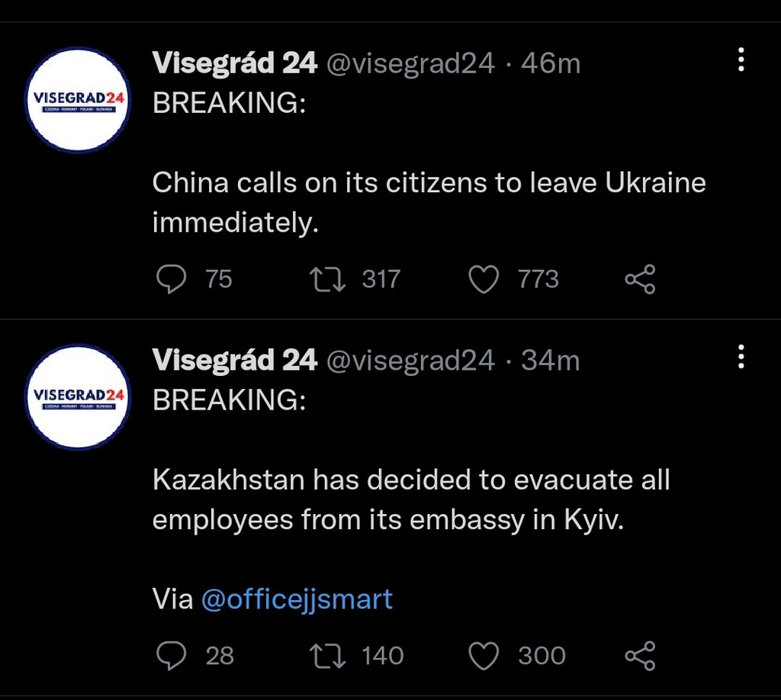This screenshot has height=700, width=781.
Task: Open Visegrád 24 avatar on second tweet
Action: pyautogui.click(x=78, y=397)
